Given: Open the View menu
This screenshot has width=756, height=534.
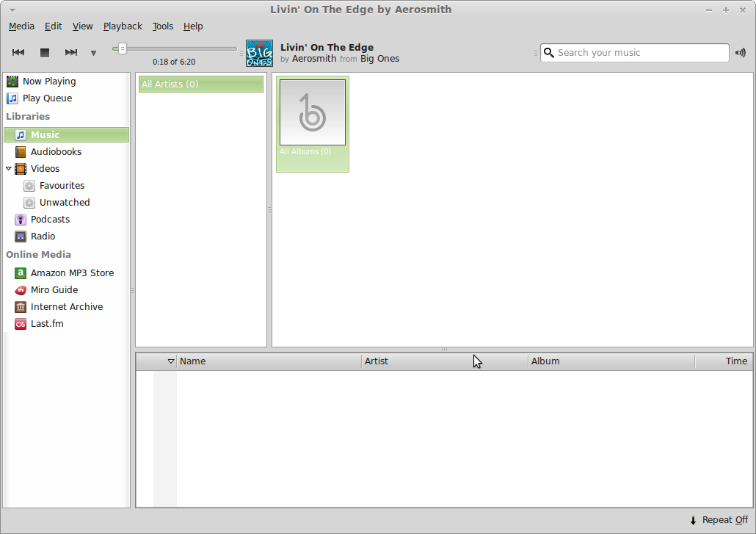Looking at the screenshot, I should pyautogui.click(x=82, y=26).
